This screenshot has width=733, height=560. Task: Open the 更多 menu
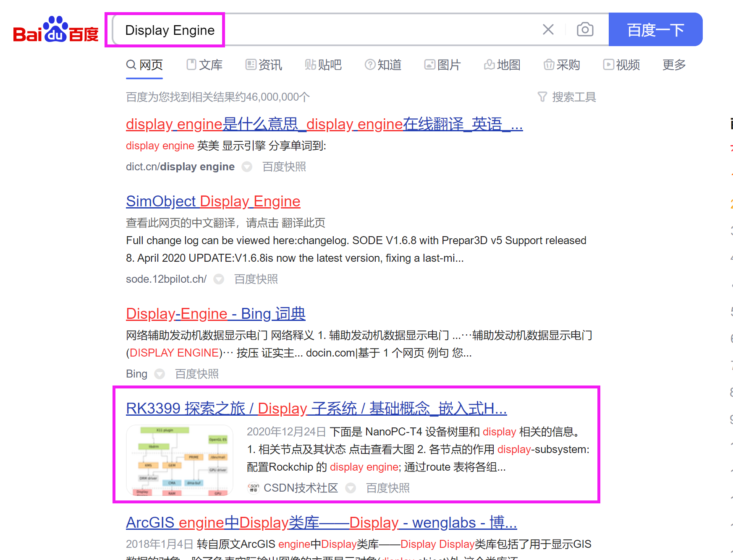click(674, 65)
